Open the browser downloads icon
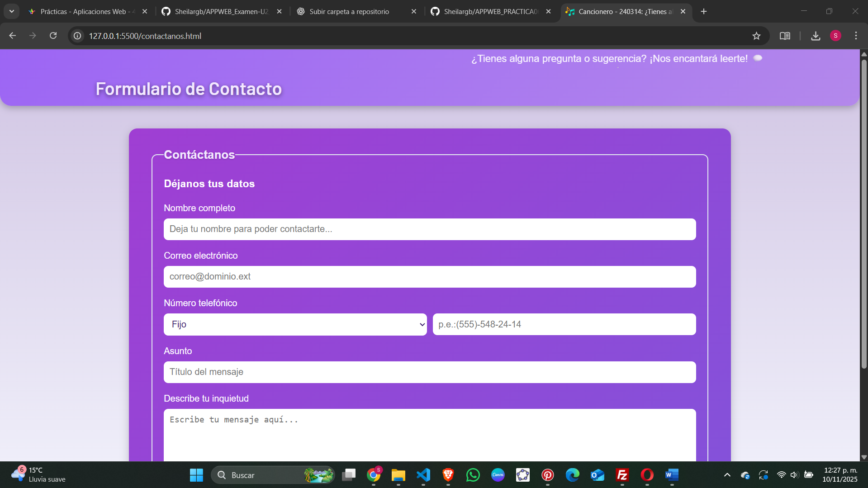Viewport: 868px width, 488px height. tap(816, 36)
